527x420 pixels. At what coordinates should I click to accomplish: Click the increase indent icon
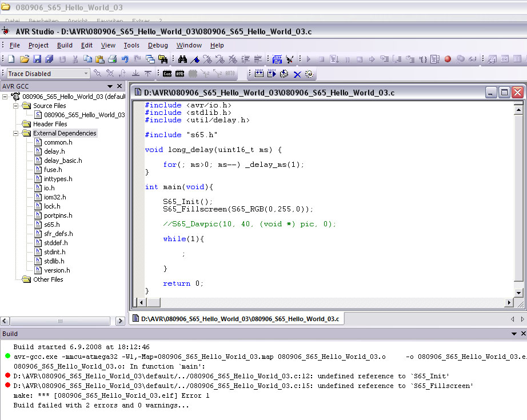(x=246, y=59)
